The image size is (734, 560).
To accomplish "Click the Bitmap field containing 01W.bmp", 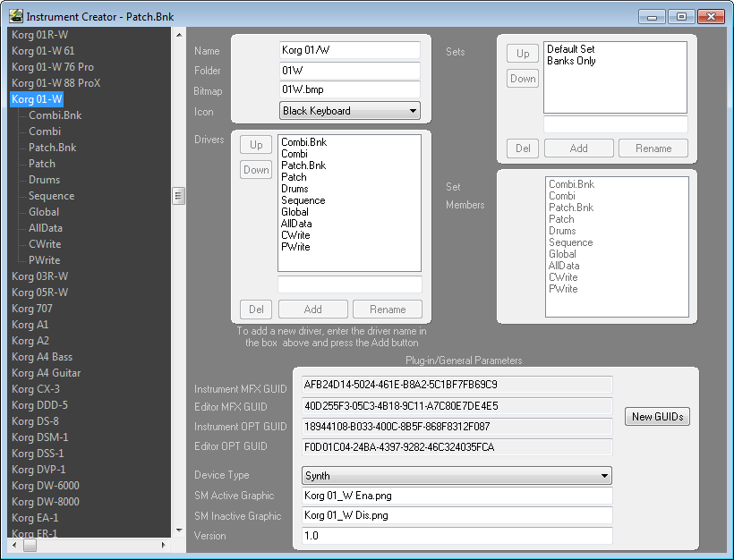I will (350, 89).
